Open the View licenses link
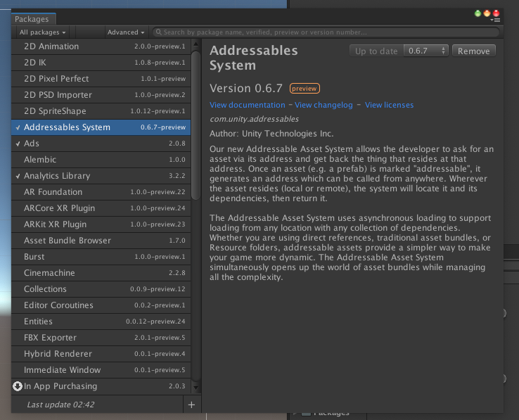Viewport: 519px width, 420px height. point(390,105)
